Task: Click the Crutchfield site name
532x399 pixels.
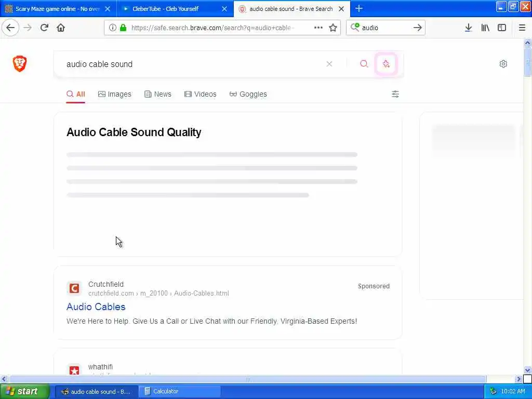Action: pos(106,284)
